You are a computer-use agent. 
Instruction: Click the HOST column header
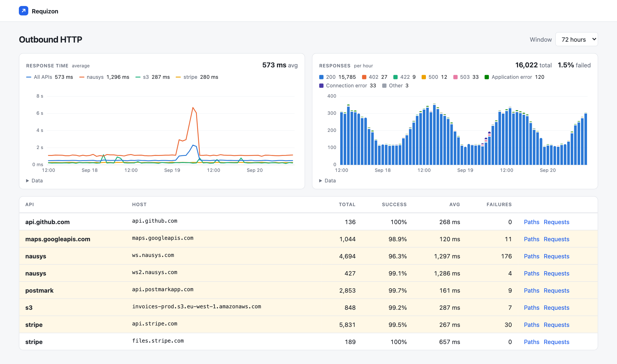[x=139, y=204]
